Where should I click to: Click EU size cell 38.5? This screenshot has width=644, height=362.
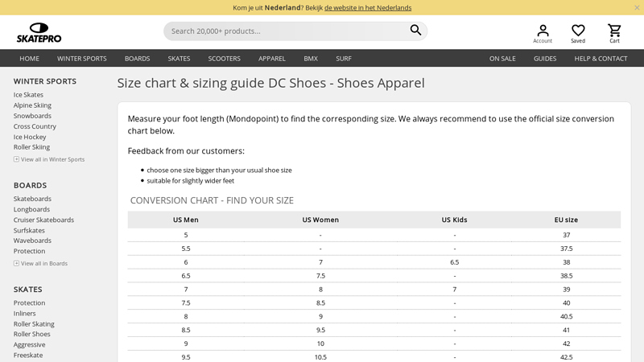[x=567, y=276]
